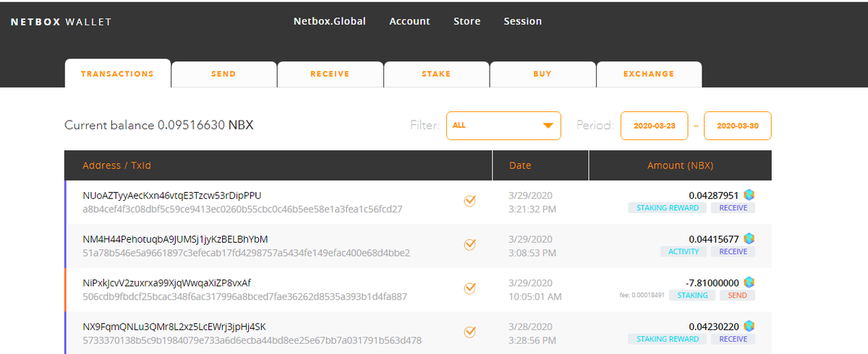This screenshot has height=354, width=868.
Task: Click NBX coin icon beside -7.81000000
Action: [749, 282]
